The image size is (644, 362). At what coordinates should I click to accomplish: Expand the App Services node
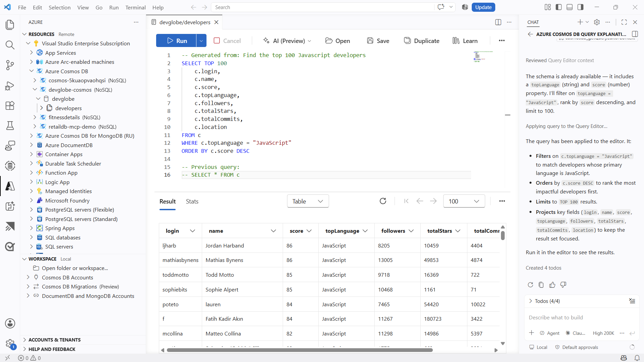[31, 53]
